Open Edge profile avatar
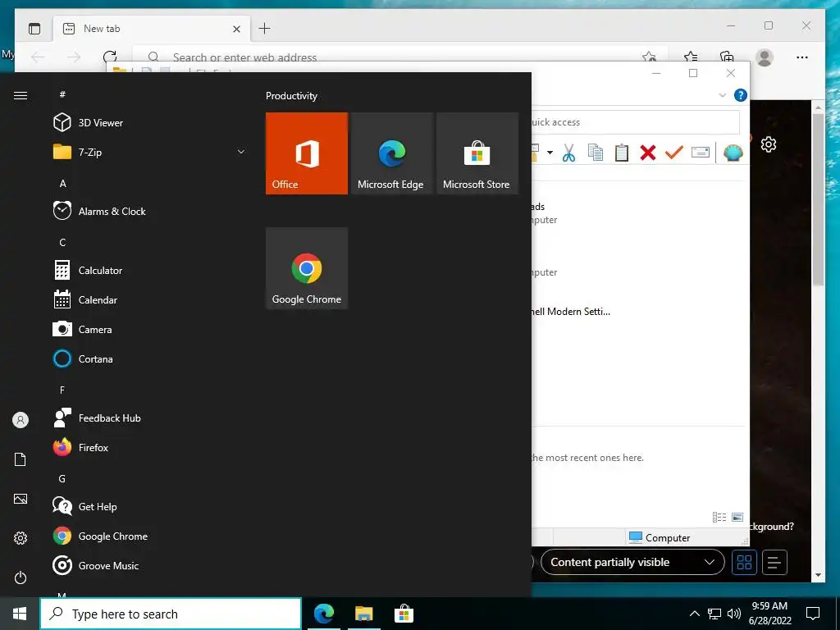Screen dimensions: 840x630 765,57
